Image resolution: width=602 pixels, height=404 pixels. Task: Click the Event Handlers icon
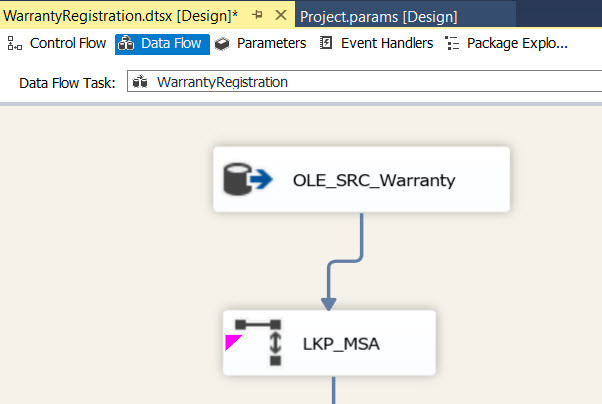pyautogui.click(x=326, y=44)
